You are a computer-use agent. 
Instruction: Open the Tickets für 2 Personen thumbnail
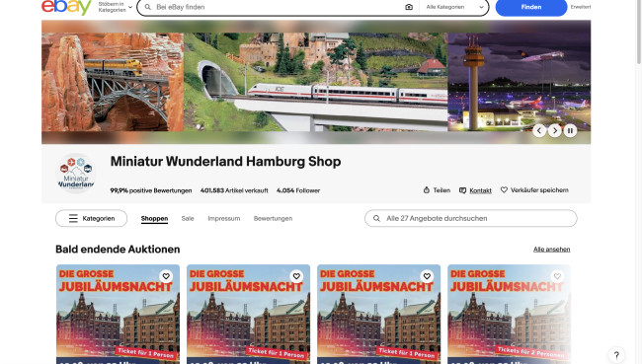click(509, 314)
